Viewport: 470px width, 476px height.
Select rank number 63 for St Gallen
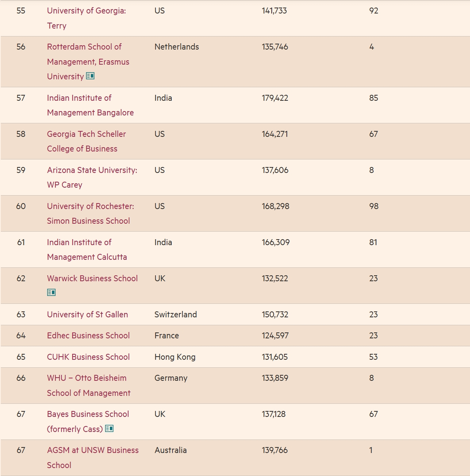click(21, 315)
